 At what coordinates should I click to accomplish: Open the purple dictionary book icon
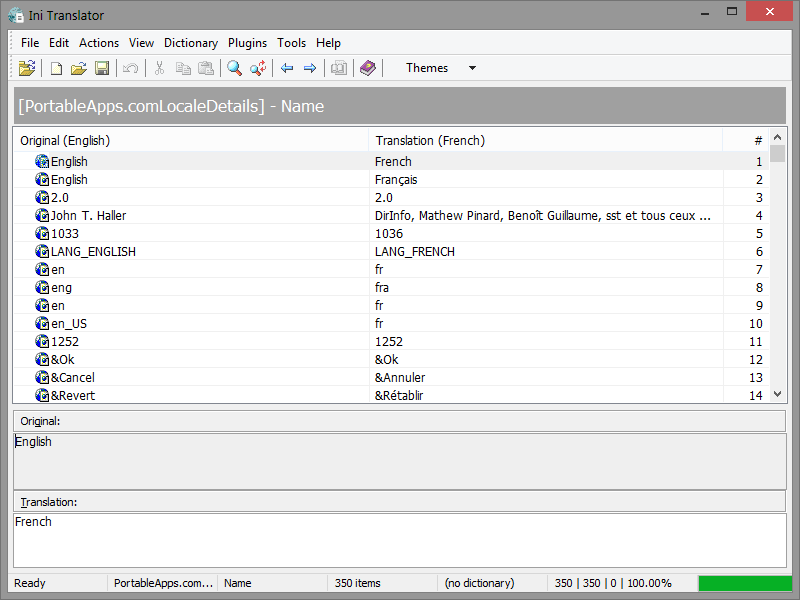coord(368,68)
